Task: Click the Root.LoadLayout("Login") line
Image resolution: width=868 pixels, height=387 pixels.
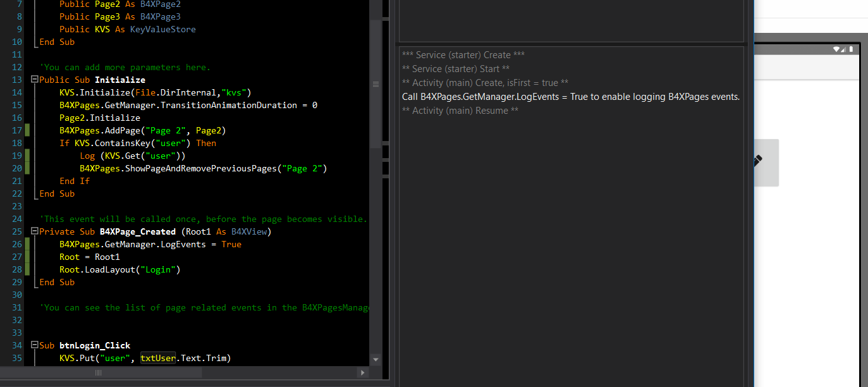Action: pos(120,269)
